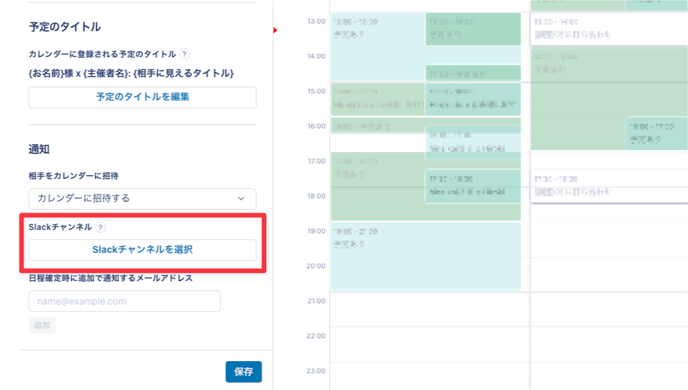This screenshot has height=390, width=688.
Task: Open teal event at 17:30 in first column
Action: pos(473,186)
